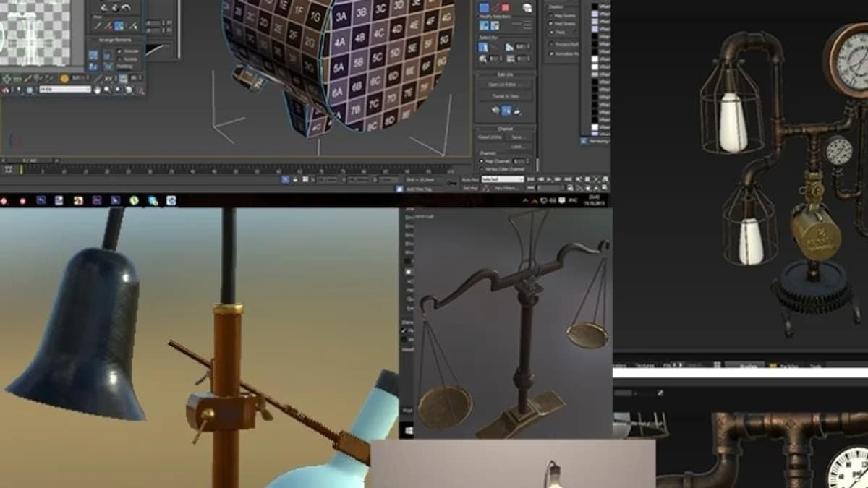Select the Vertex Color Channel radio button
Image resolution: width=868 pixels, height=488 pixels.
pos(482,169)
